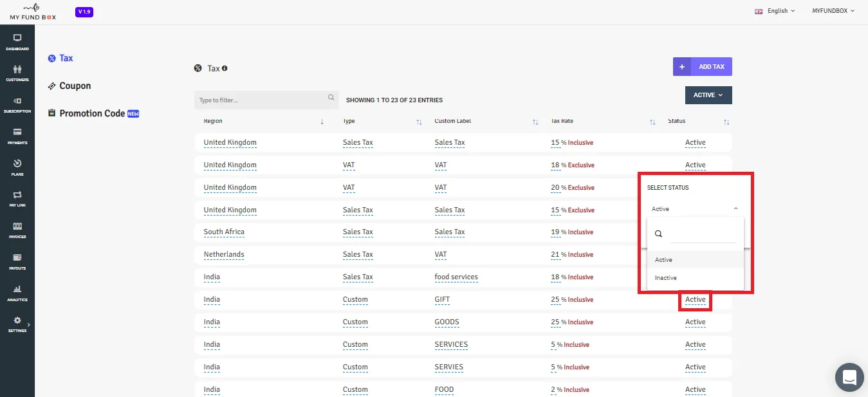The image size is (868, 397).
Task: Open the Analytics sidebar icon
Action: coord(17,293)
